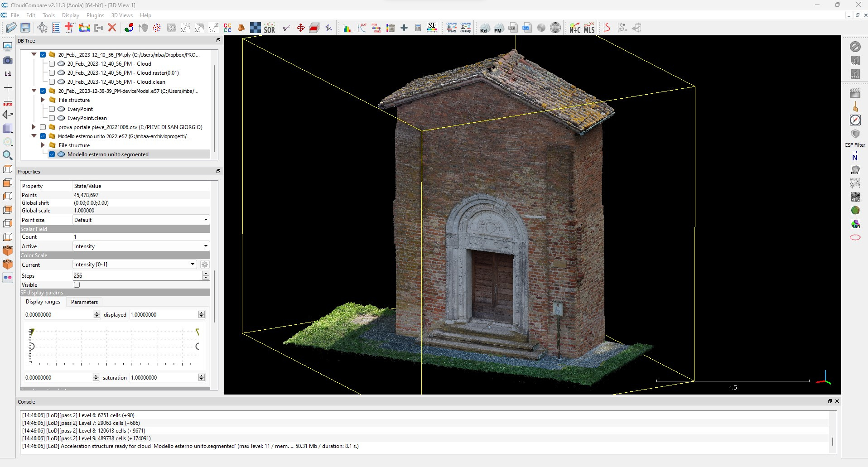Open a file with the Open icon
868x467 pixels.
coord(11,28)
